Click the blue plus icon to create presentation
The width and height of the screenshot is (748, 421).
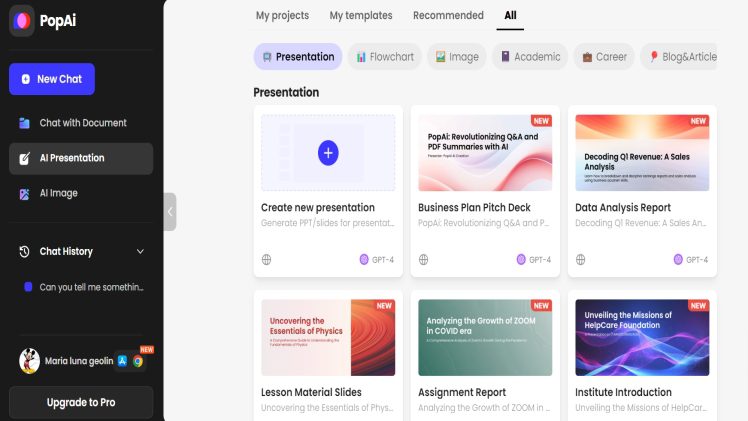tap(328, 152)
